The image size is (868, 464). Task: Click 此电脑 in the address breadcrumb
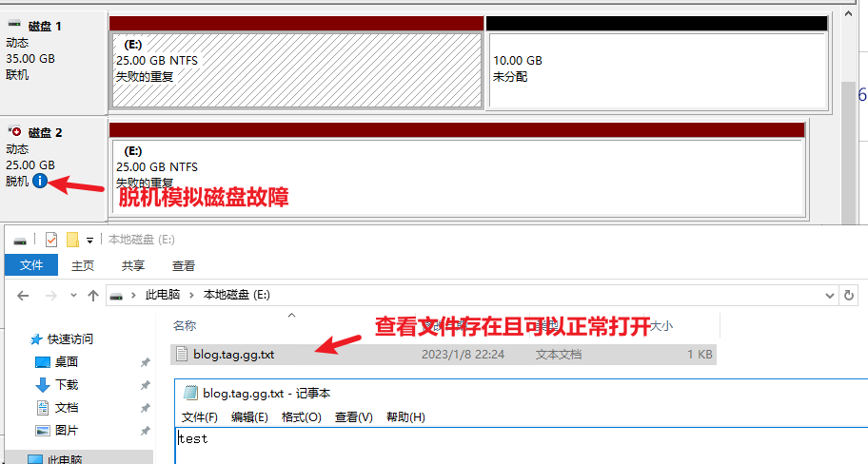[x=163, y=296]
